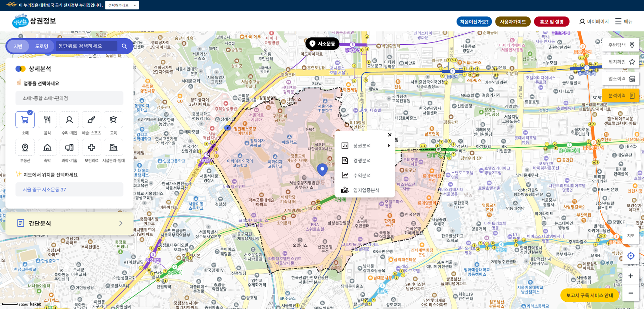
Task: Expand the 간단분석 panel chevron
Action: click(x=121, y=223)
